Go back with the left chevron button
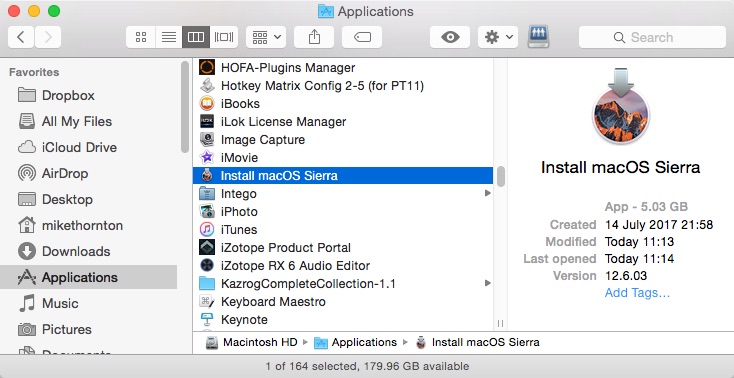734x378 pixels. [x=21, y=37]
